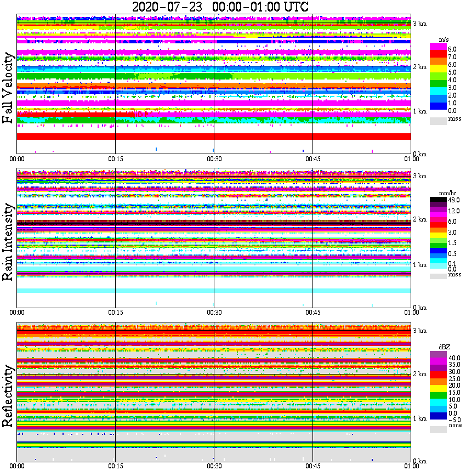466x476 pixels.
Task: Click the '1 km' label on Fall Velocity
Action: click(x=419, y=112)
